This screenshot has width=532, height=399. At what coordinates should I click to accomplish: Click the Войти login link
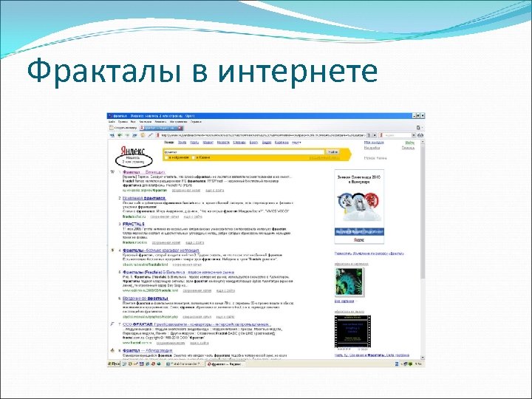click(410, 143)
